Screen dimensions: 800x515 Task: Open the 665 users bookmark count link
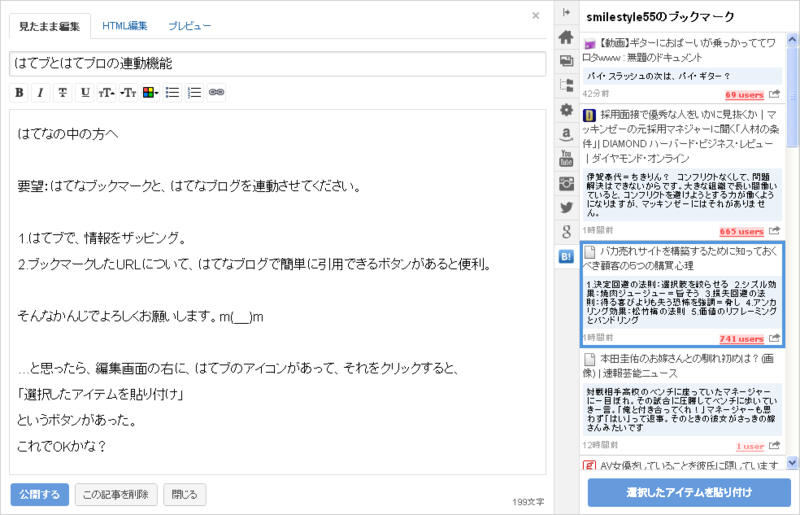741,232
